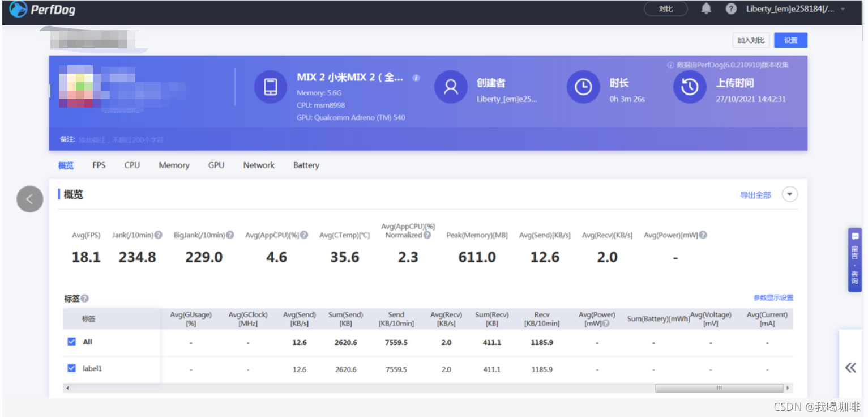Click help icon next to Avg(AppCPU)[%]

point(304,235)
